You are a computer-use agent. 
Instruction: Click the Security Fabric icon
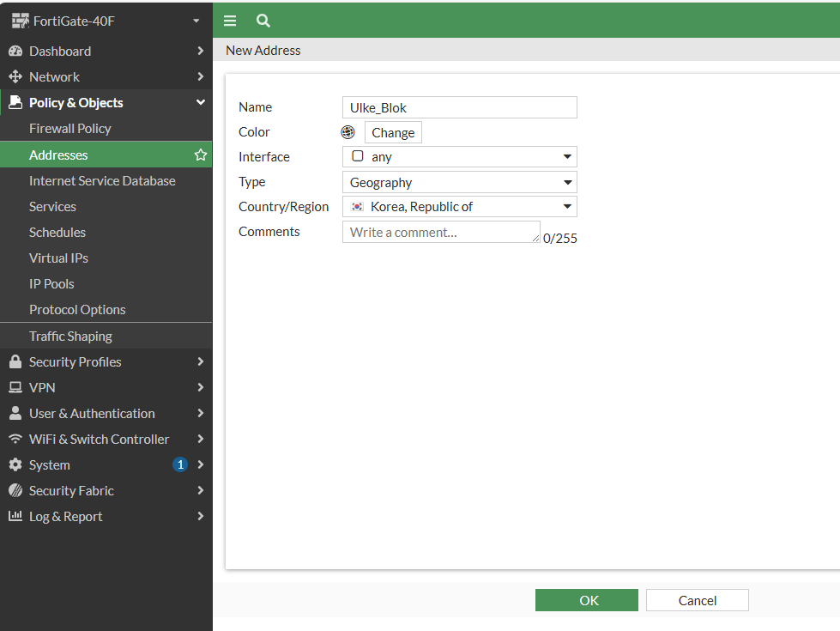click(15, 490)
